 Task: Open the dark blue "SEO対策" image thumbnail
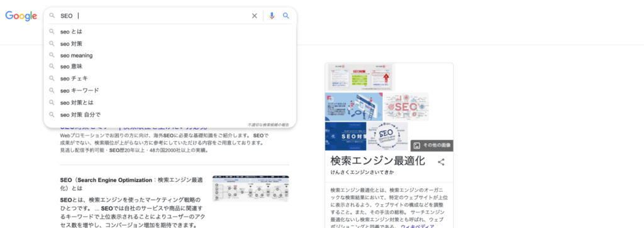345,136
